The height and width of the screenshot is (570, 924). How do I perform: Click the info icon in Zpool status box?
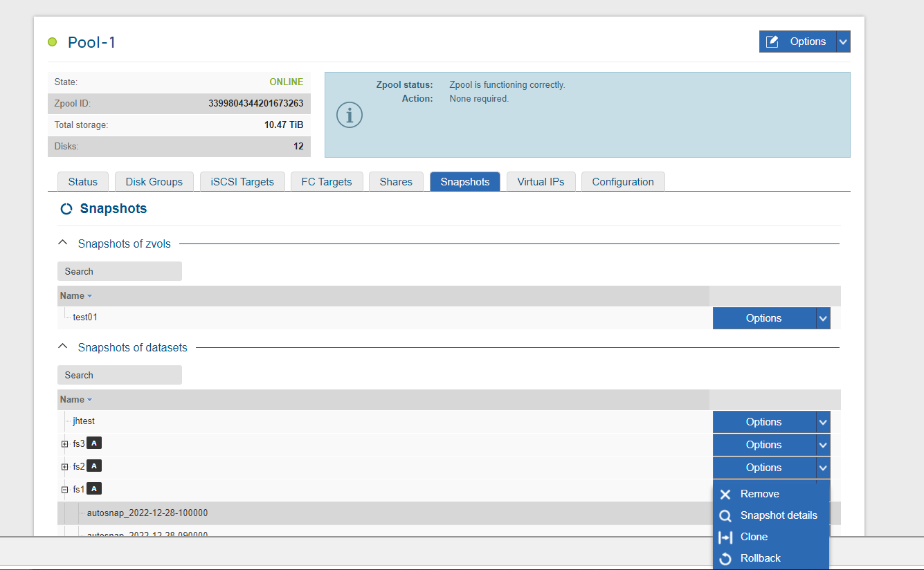350,115
